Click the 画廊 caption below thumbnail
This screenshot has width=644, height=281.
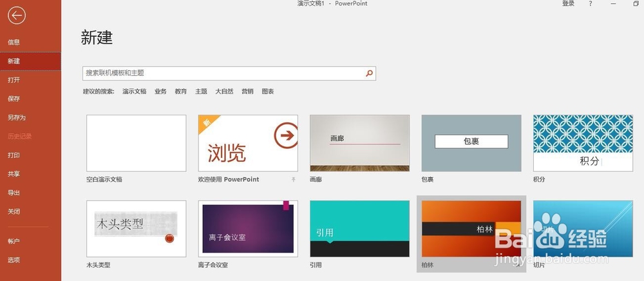(316, 180)
